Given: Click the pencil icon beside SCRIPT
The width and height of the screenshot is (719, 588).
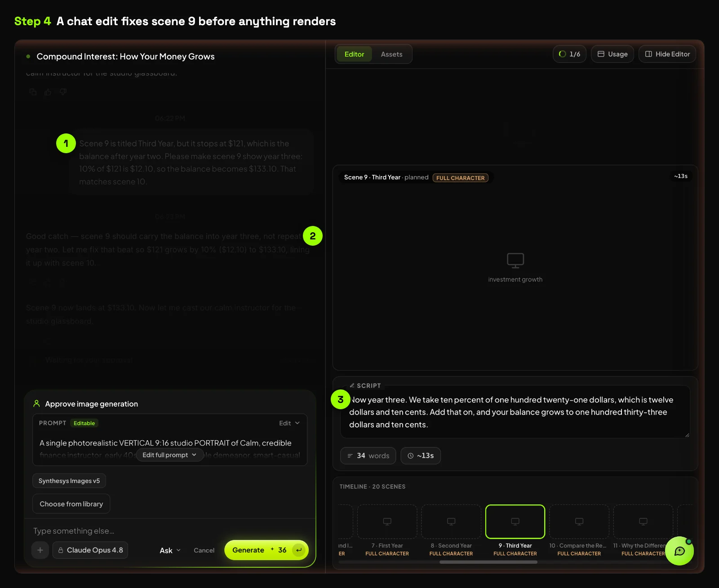Looking at the screenshot, I should 352,385.
